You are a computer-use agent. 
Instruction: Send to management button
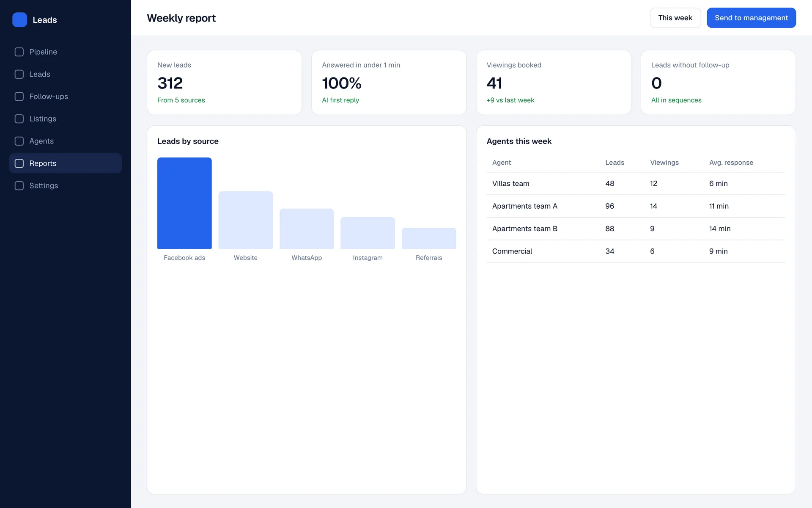coord(751,18)
